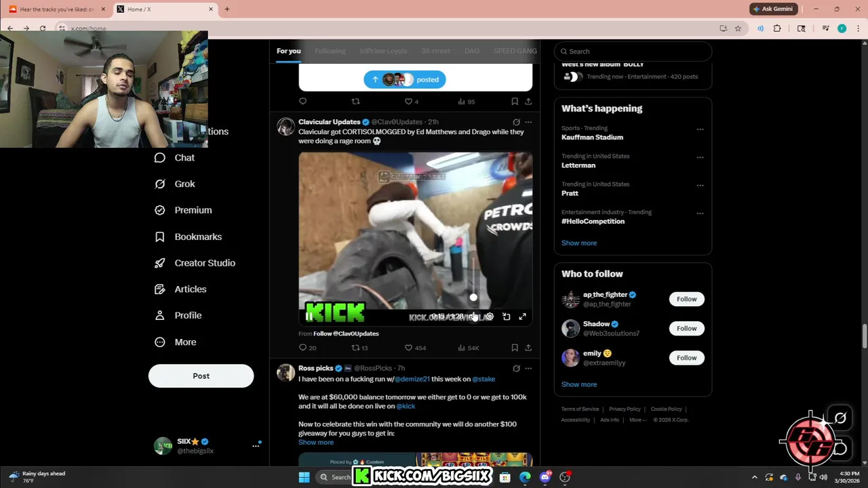Show more under What's happening
Viewport: 868px width, 488px height.
tap(579, 243)
